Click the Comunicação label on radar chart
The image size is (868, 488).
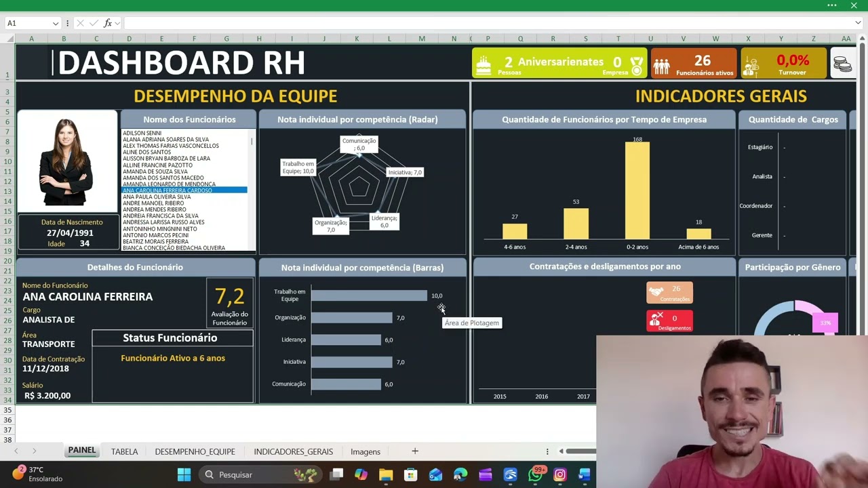(x=359, y=144)
